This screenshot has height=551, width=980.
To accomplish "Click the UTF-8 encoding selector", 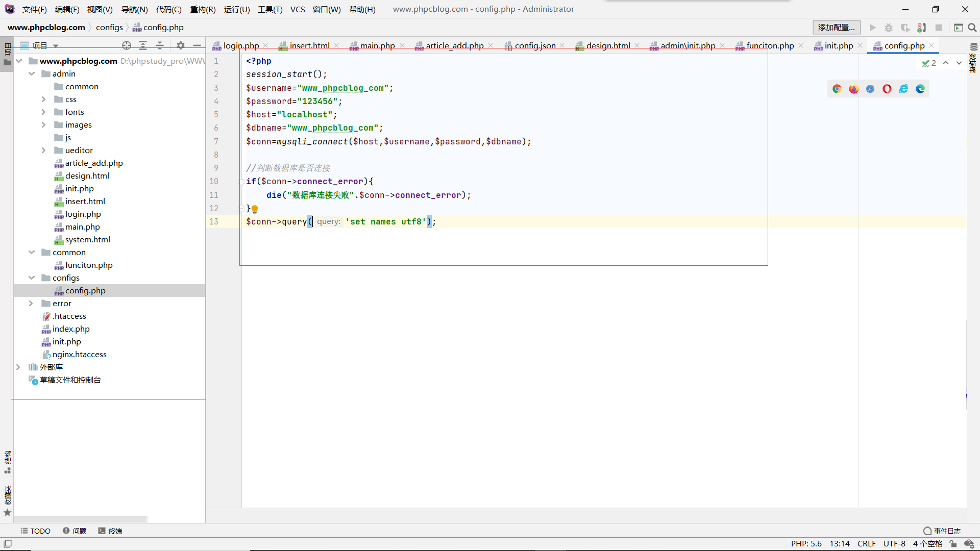I will click(x=894, y=544).
